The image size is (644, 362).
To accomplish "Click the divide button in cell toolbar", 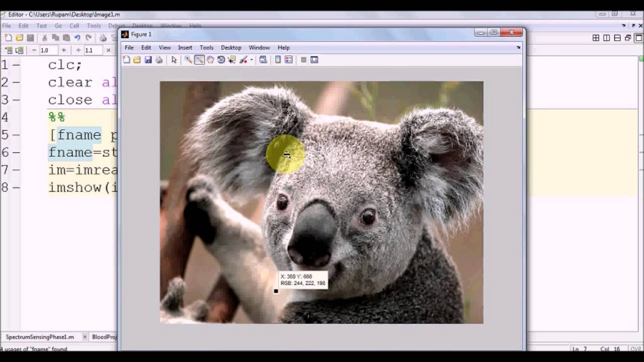I will 78,50.
